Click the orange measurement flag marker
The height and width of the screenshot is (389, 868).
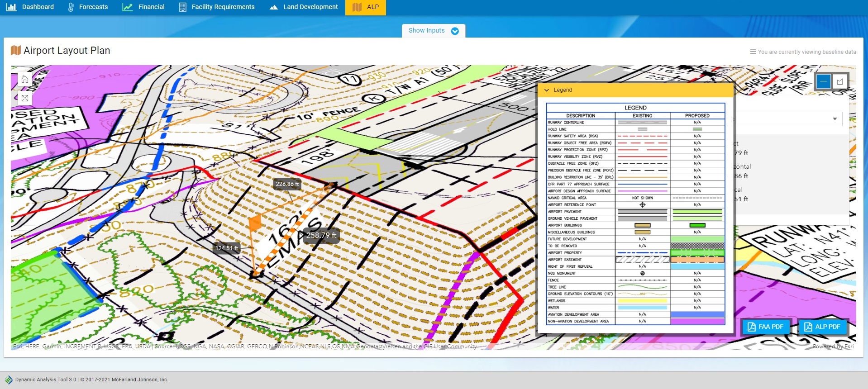tap(255, 223)
